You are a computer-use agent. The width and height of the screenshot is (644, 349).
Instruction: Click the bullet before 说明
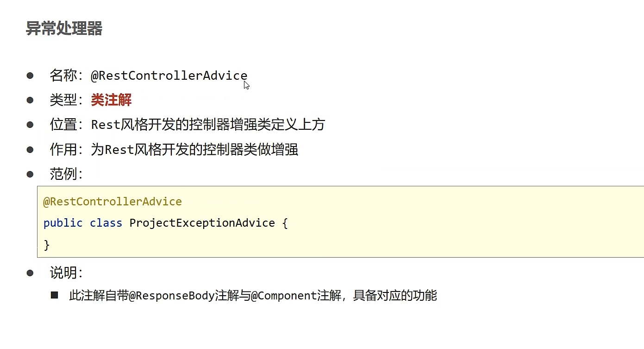tap(30, 273)
